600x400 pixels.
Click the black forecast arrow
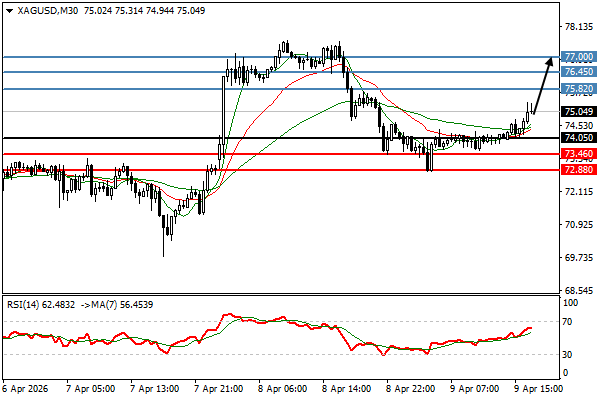(x=540, y=87)
